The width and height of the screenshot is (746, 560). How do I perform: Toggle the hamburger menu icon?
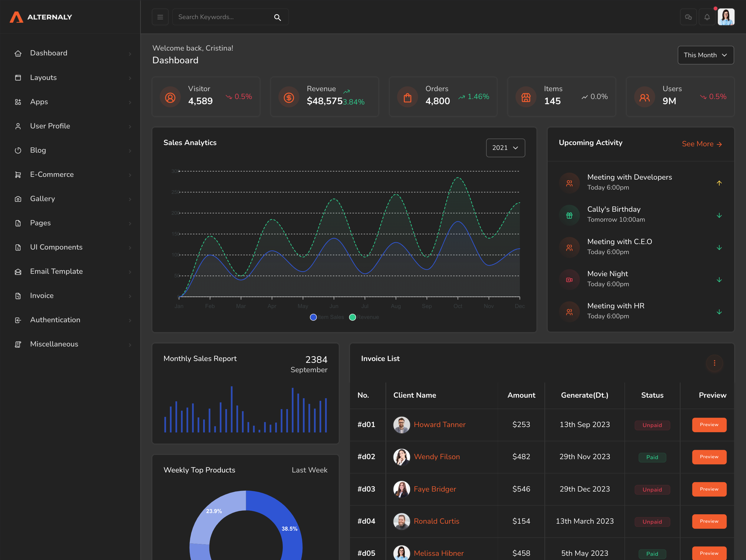(x=160, y=17)
